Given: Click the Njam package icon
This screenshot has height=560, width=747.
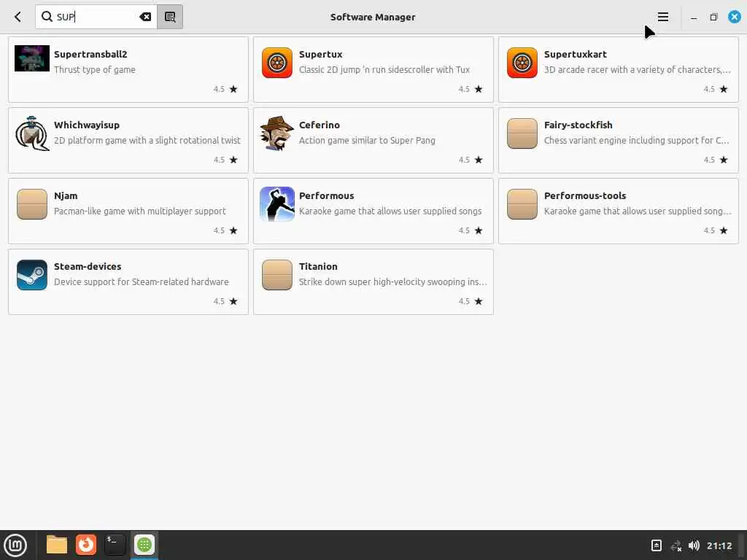Looking at the screenshot, I should pos(32,204).
